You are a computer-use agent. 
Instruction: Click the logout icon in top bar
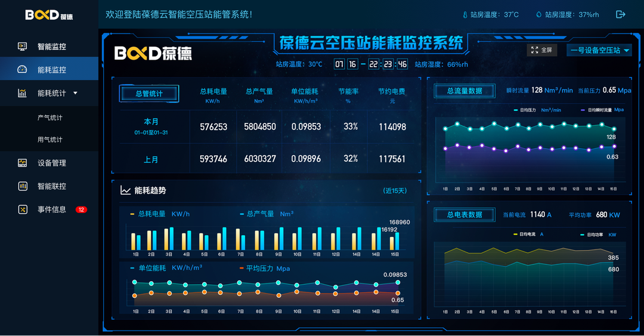point(621,14)
